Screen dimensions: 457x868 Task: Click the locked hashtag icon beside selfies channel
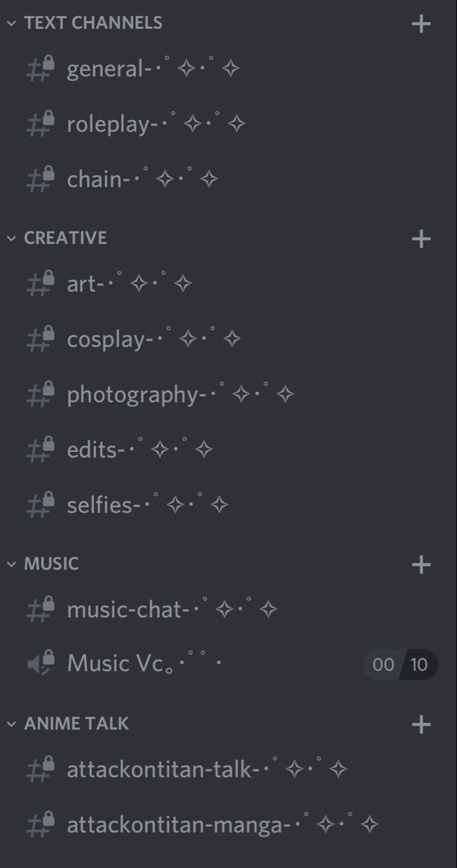pos(40,505)
